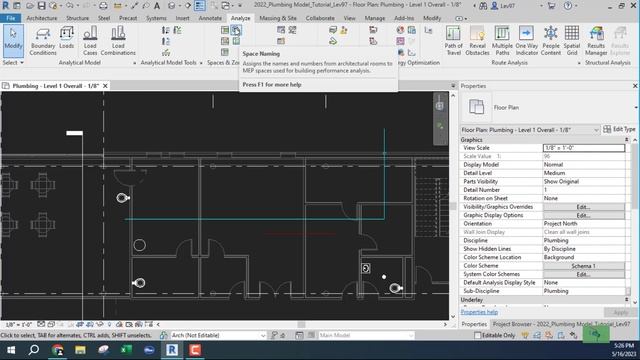This screenshot has width=640, height=360.
Task: Click the taskbar search icon
Action: pyautogui.click(x=34, y=350)
